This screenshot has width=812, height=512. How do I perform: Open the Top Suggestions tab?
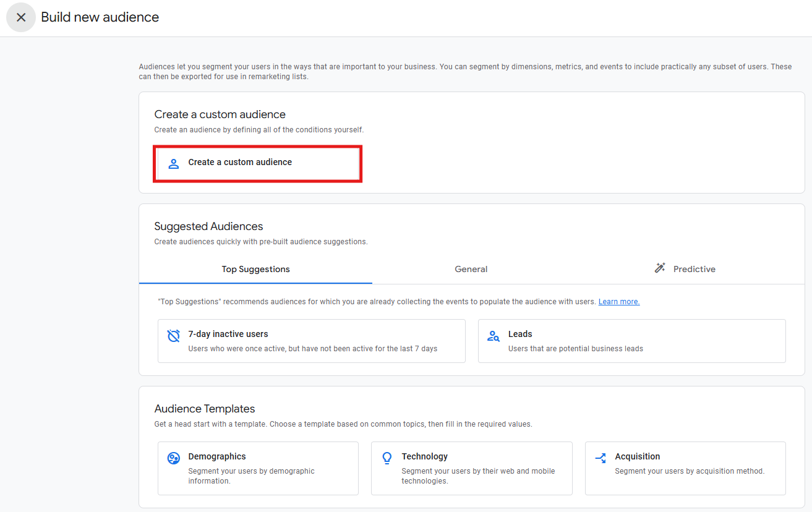pyautogui.click(x=256, y=269)
